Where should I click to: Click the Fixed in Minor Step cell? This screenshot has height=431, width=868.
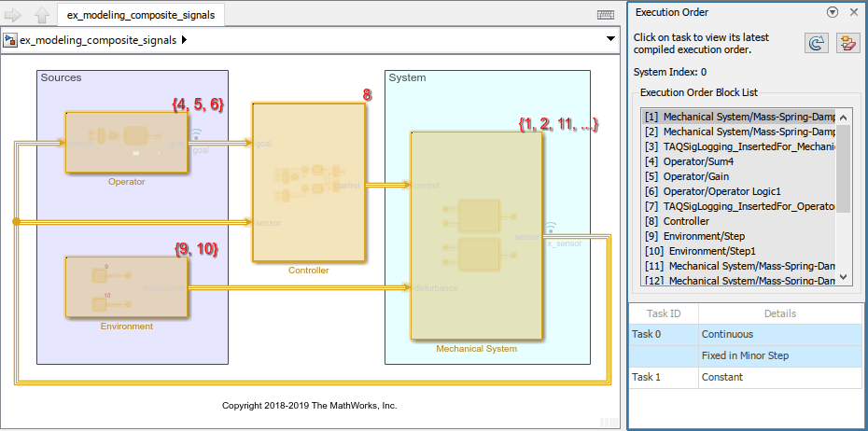click(x=780, y=355)
